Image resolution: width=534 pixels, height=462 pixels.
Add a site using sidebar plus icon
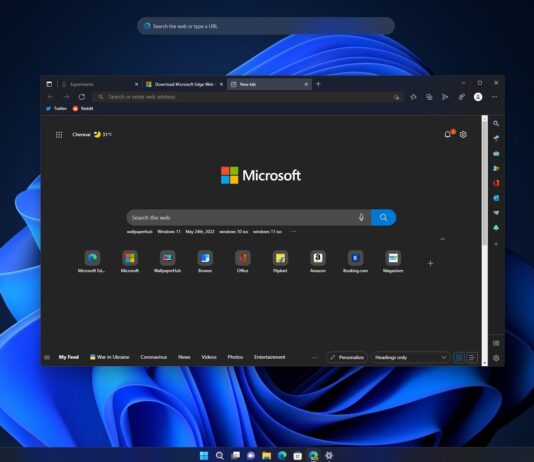coord(496,244)
